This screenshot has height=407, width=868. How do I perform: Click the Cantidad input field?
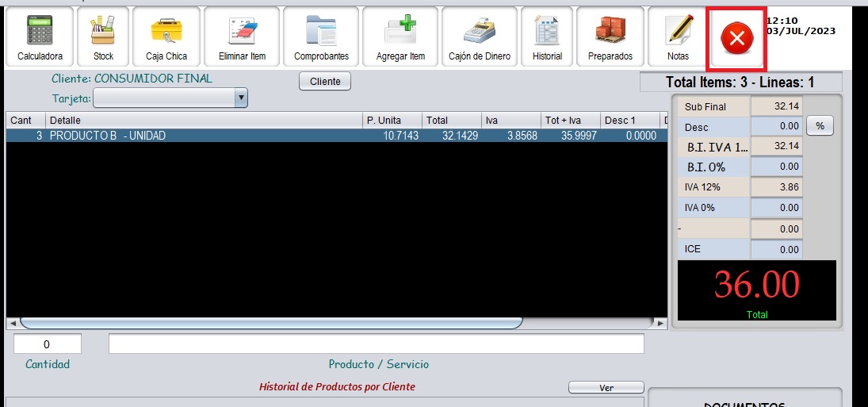[x=48, y=344]
